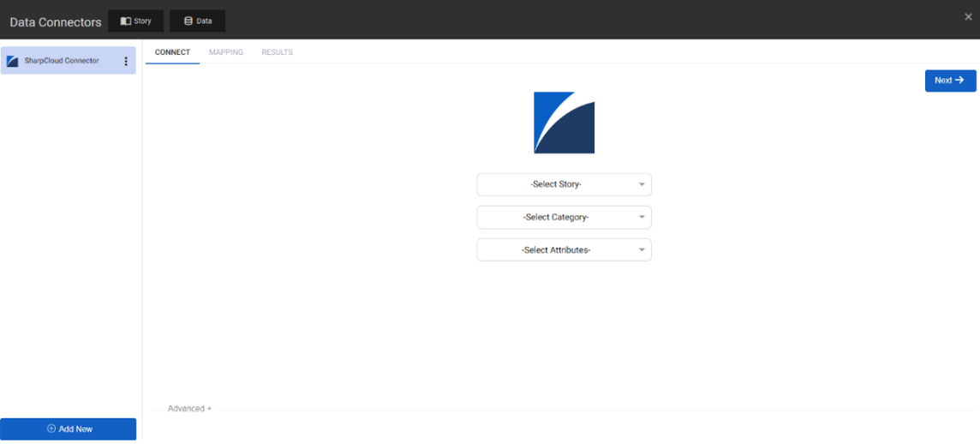This screenshot has height=444, width=980.
Task: Open the Select Attributes dropdown
Action: tap(564, 249)
